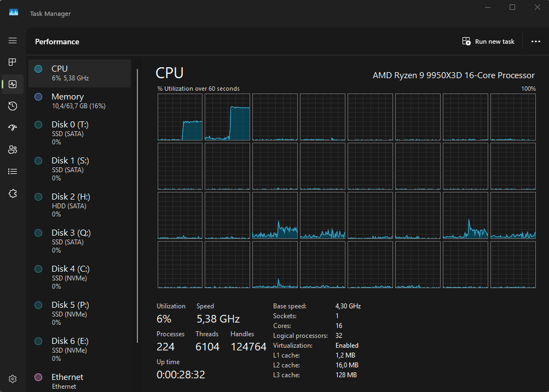Click the Memory blue circle indicator
The width and height of the screenshot is (549, 392).
[x=38, y=97]
